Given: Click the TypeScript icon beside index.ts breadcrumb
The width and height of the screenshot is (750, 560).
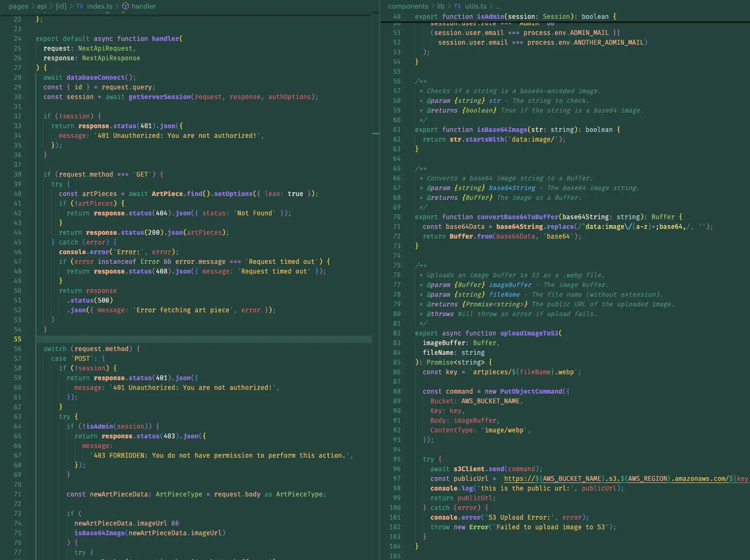Looking at the screenshot, I should click(x=80, y=6).
